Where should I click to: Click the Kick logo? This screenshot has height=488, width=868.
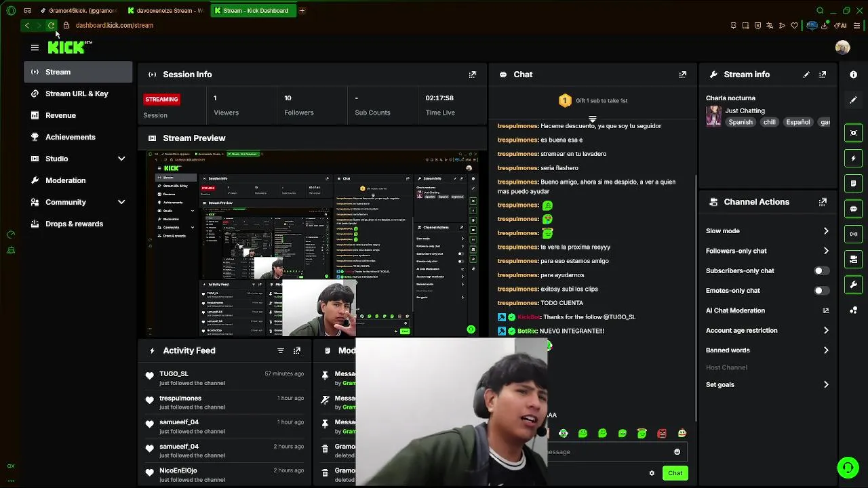tap(69, 47)
